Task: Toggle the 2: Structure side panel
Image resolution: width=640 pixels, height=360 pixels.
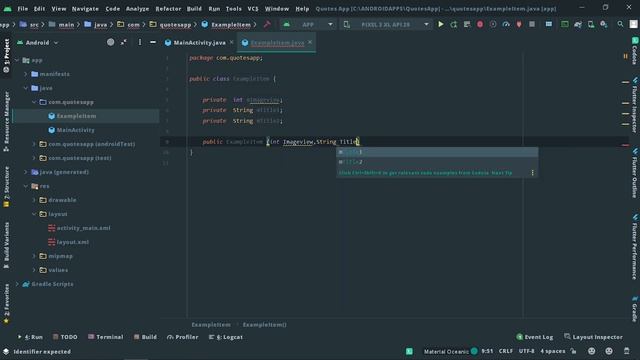Action: (x=6, y=187)
